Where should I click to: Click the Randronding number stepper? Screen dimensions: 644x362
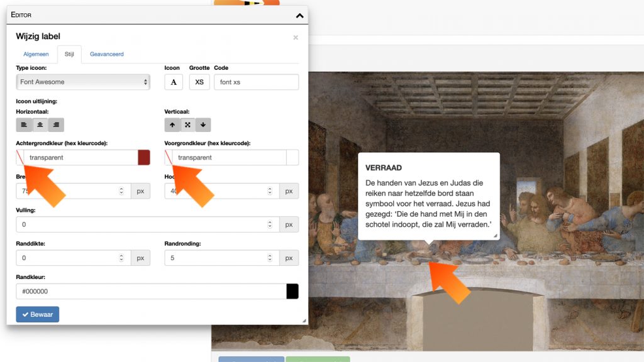(270, 258)
